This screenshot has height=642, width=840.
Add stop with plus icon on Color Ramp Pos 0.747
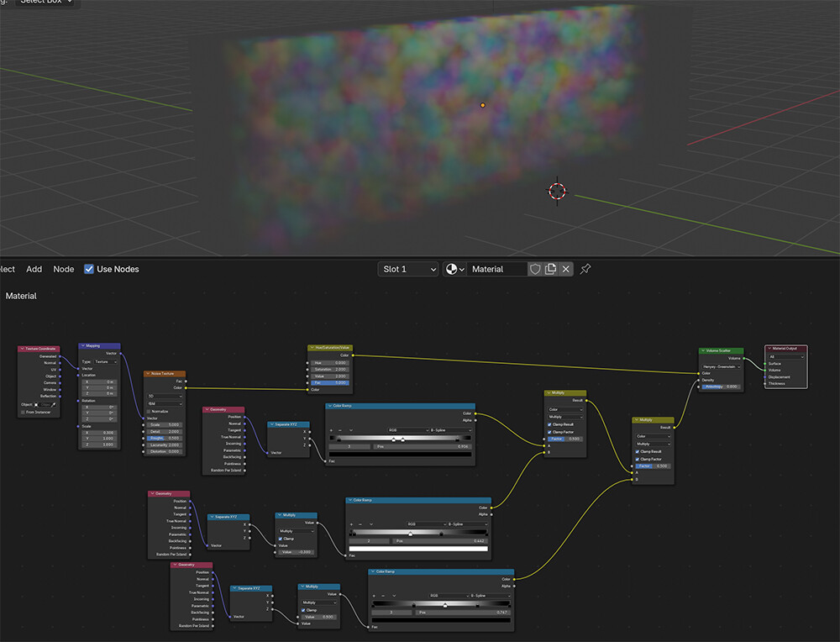click(x=374, y=596)
